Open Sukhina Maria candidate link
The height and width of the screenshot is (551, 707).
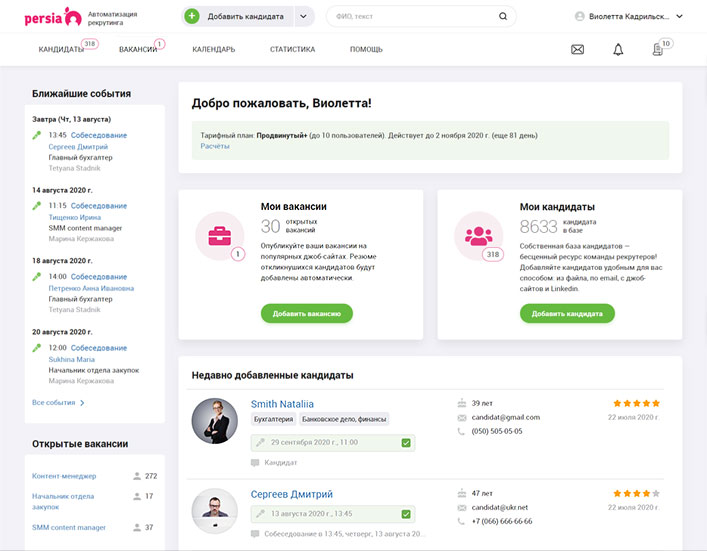click(72, 359)
